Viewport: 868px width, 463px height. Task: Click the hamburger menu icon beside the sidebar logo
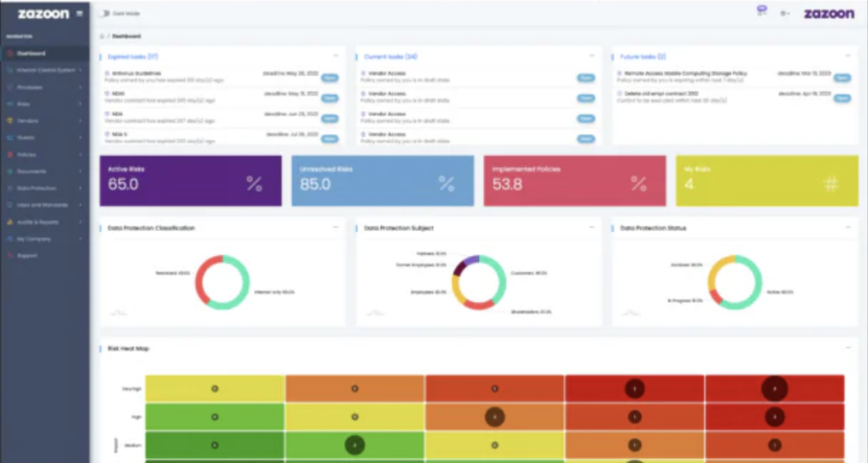coord(80,14)
